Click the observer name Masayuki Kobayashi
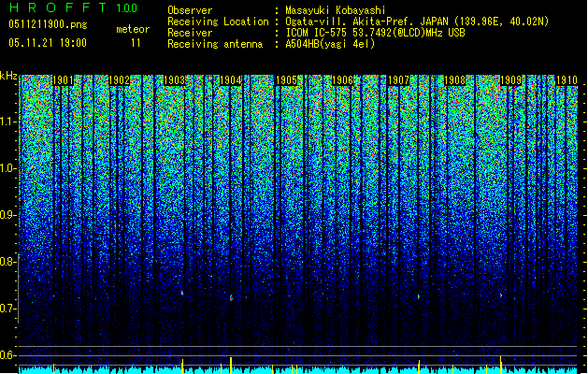Viewport: 588px width, 374px height. [336, 10]
